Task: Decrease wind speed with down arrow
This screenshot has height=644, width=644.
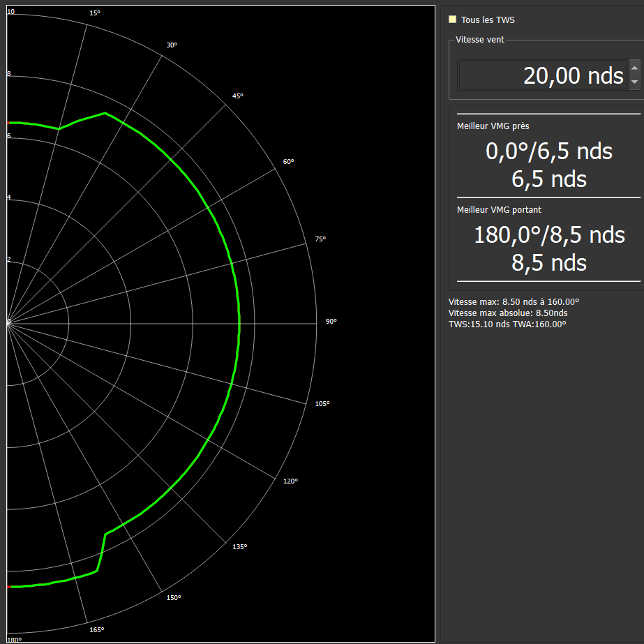Action: pos(634,82)
